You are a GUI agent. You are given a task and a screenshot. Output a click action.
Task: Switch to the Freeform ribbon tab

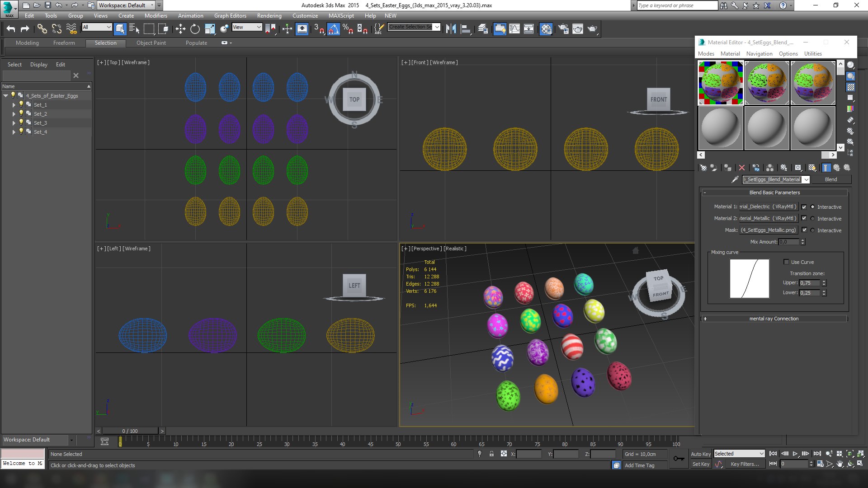[x=64, y=43]
